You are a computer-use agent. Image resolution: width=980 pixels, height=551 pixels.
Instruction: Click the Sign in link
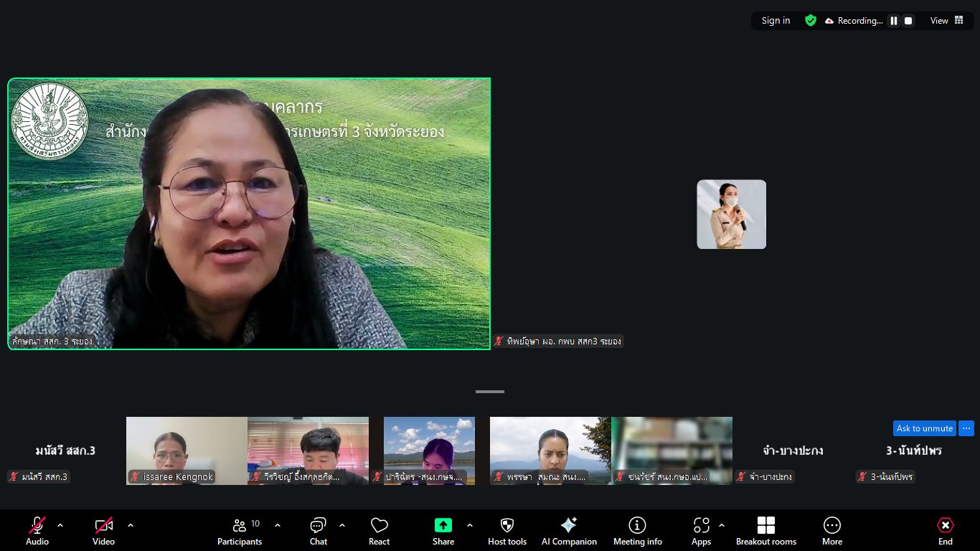pos(776,21)
